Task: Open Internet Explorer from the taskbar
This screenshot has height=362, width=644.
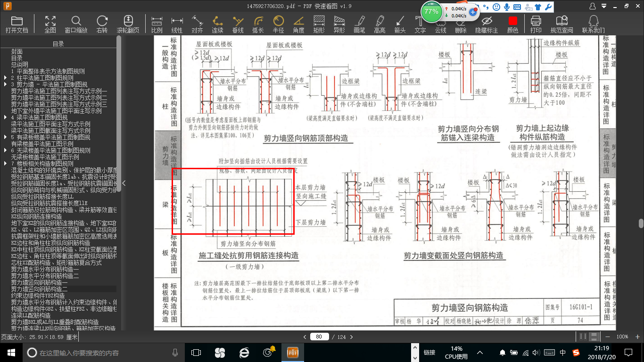Action: (244, 352)
